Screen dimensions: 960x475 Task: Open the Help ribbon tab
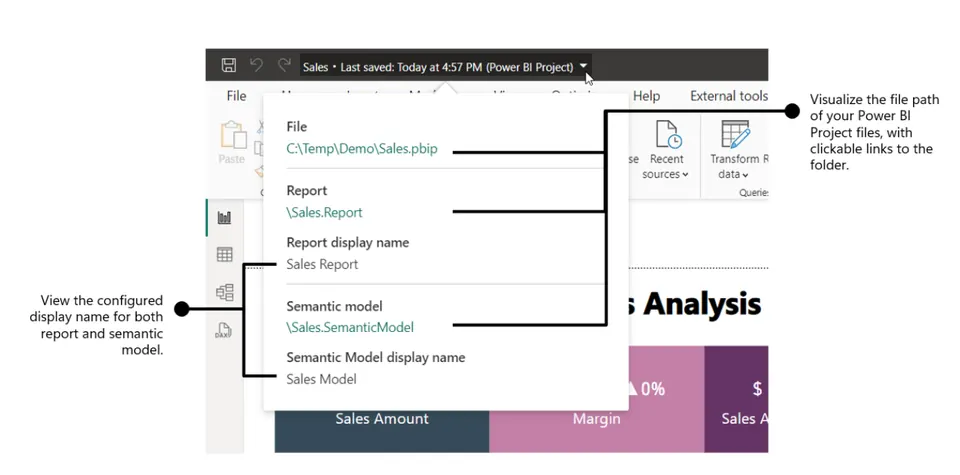click(x=647, y=96)
